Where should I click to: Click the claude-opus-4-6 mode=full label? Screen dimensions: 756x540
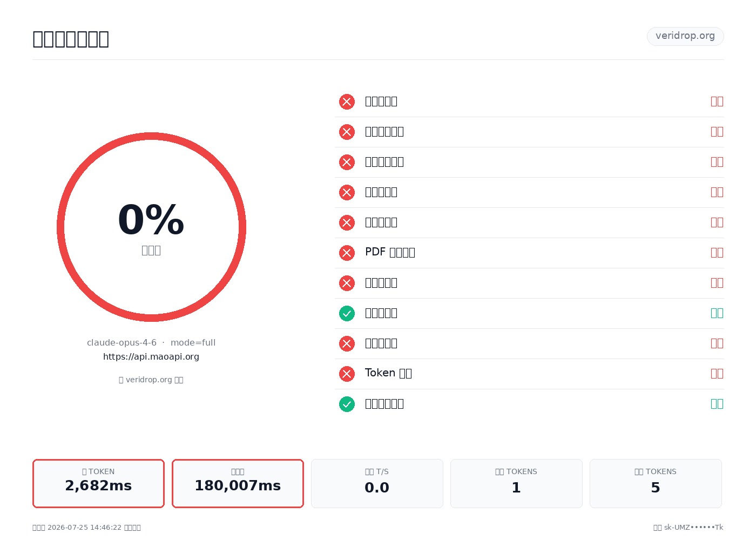click(x=151, y=343)
